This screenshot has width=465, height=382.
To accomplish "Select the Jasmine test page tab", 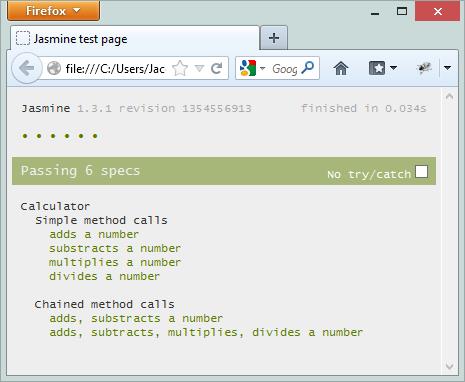I will (x=135, y=39).
